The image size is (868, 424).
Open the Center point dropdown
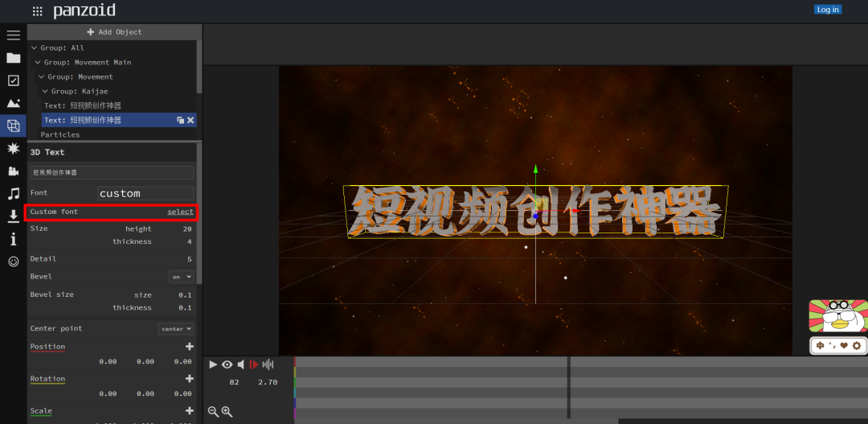(176, 328)
